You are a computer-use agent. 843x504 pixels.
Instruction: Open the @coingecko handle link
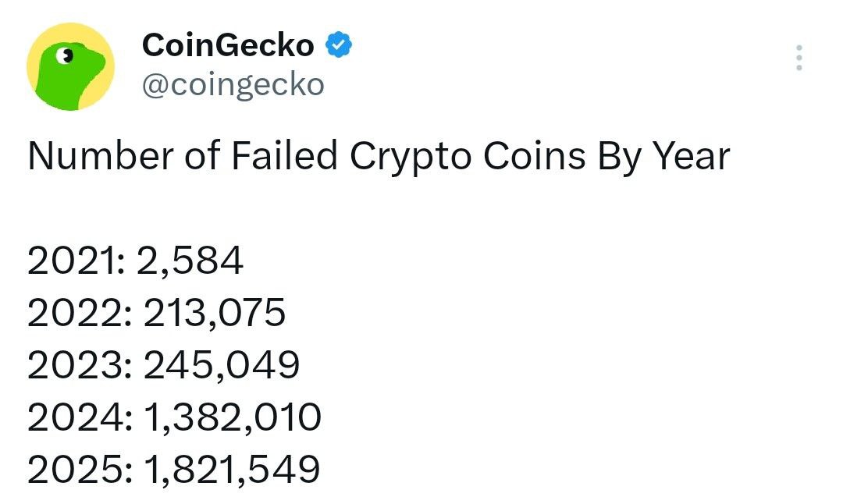[x=233, y=85]
